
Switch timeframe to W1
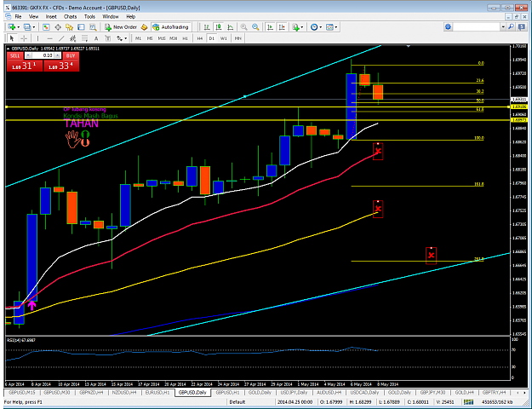(x=223, y=38)
